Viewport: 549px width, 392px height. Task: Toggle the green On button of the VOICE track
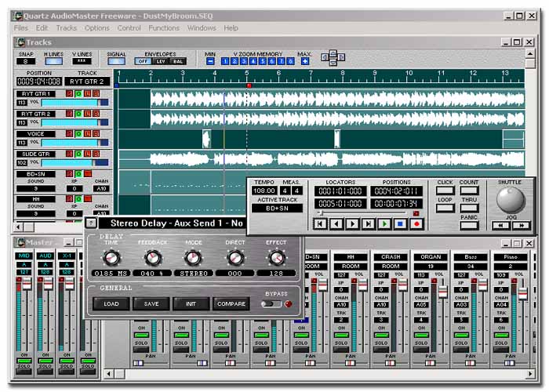coord(78,134)
